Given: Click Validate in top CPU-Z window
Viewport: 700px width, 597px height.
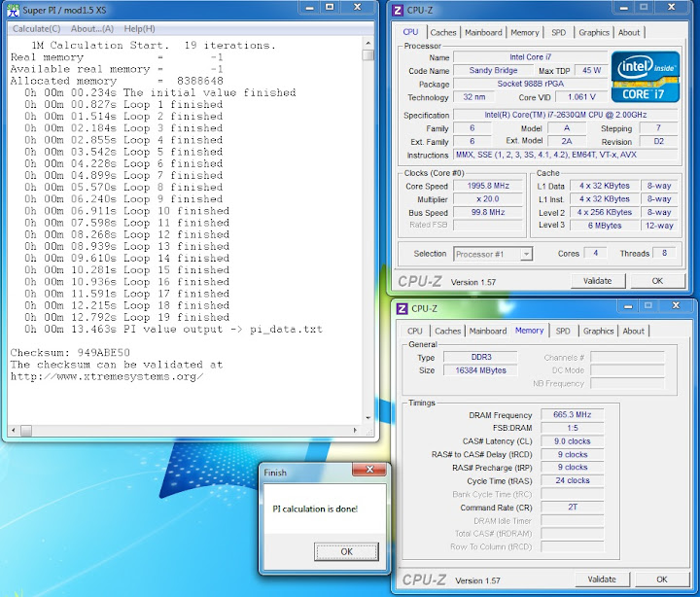Looking at the screenshot, I should (597, 281).
